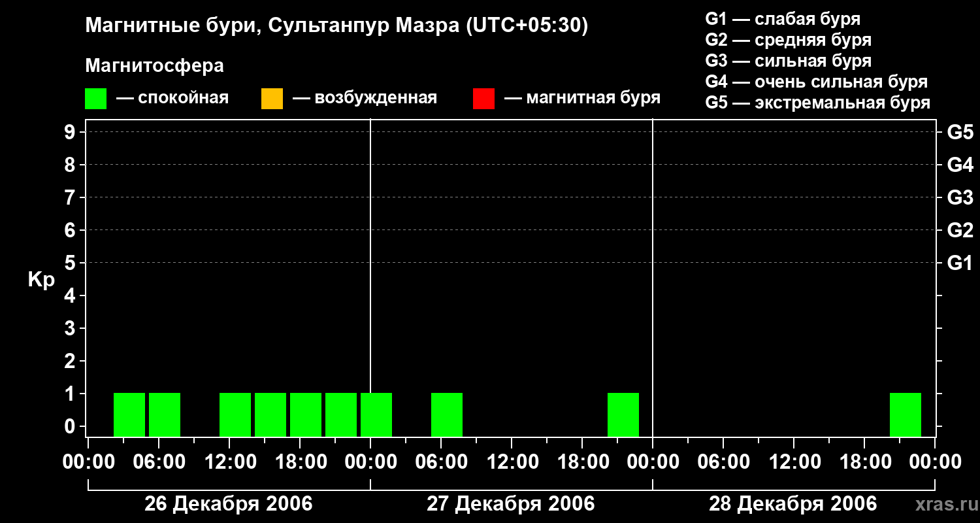The width and height of the screenshot is (980, 523).
Task: Select the 'G4 — очень сильная буря' legend line
Action: 817,82
